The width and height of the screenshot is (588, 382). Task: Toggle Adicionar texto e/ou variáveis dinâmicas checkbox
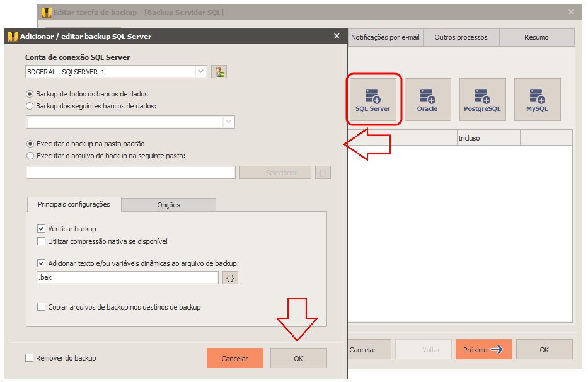41,263
